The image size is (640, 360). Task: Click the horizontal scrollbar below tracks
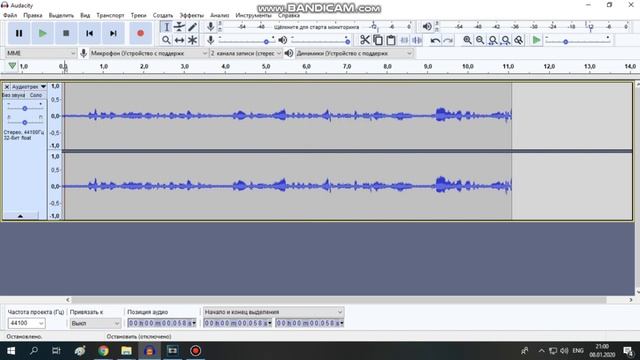[x=339, y=300]
